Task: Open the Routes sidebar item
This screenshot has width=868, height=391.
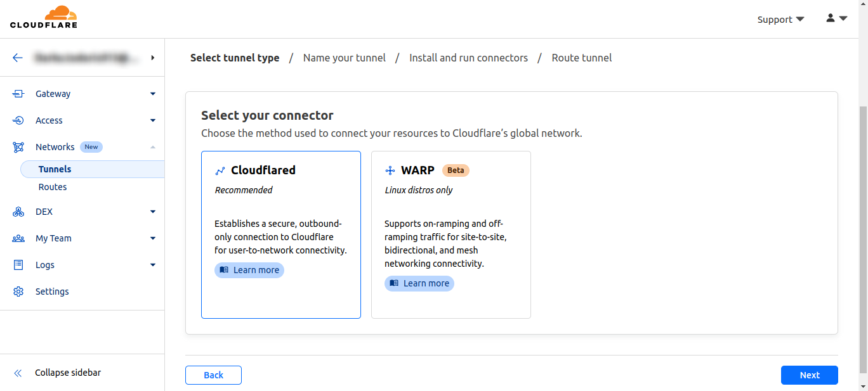Action: coord(53,187)
